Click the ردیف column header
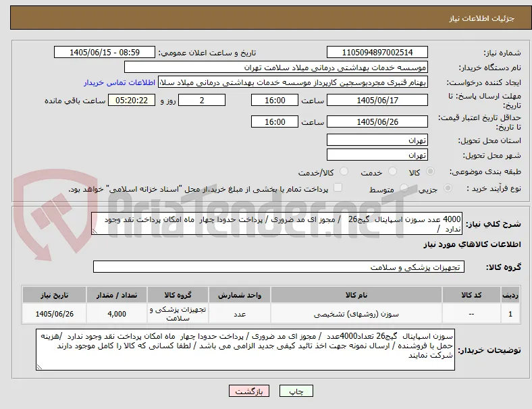This screenshot has width=532, height=409. point(510,295)
